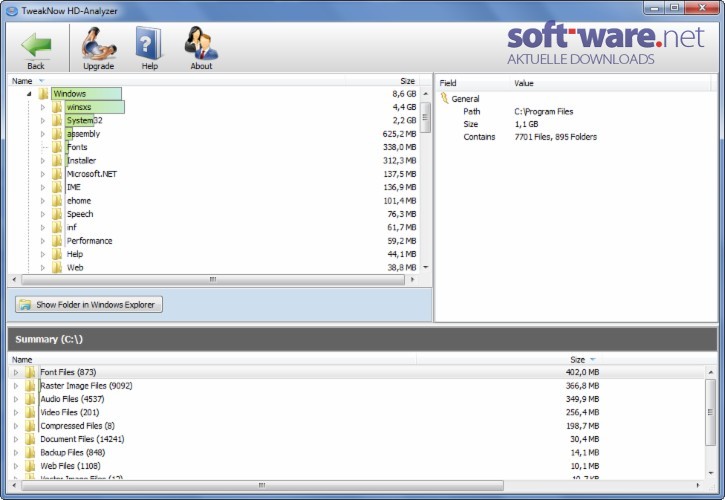Click the Compressed Files category icon
Viewport: 725px width, 500px height.
pos(30,426)
